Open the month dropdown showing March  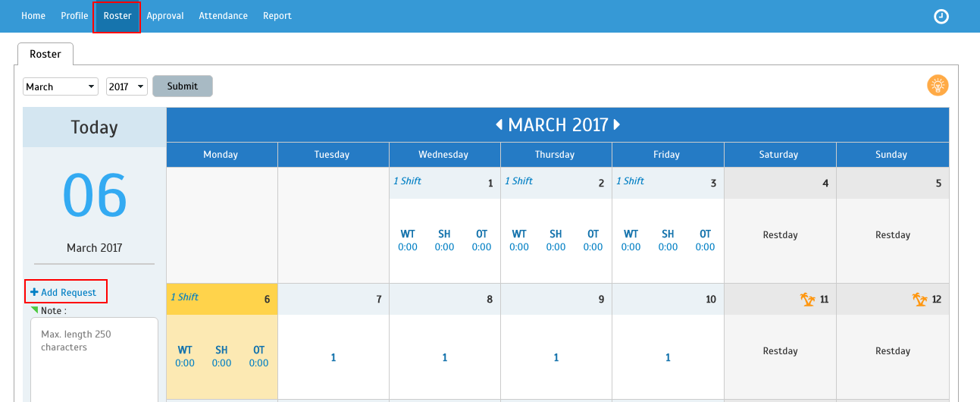pos(61,86)
